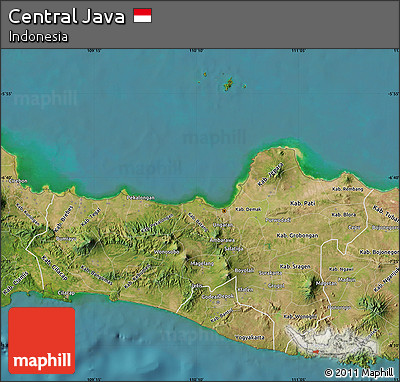Select the Kab. Demak label
Viewport: 400px width, 382px height.
(248, 209)
